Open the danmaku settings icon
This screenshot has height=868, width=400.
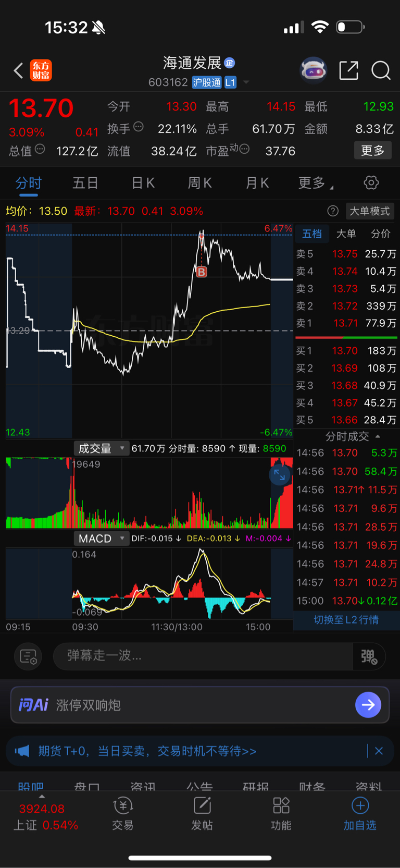28,656
